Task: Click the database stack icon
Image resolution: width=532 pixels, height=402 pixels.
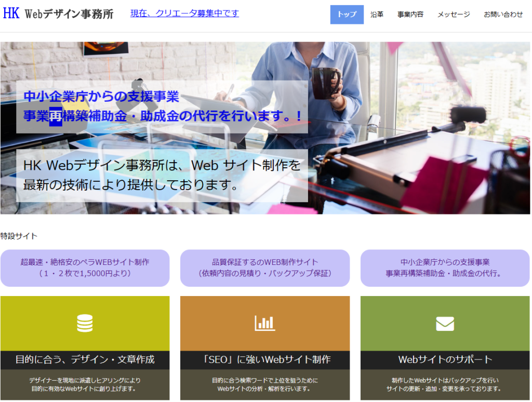Action: click(x=85, y=323)
